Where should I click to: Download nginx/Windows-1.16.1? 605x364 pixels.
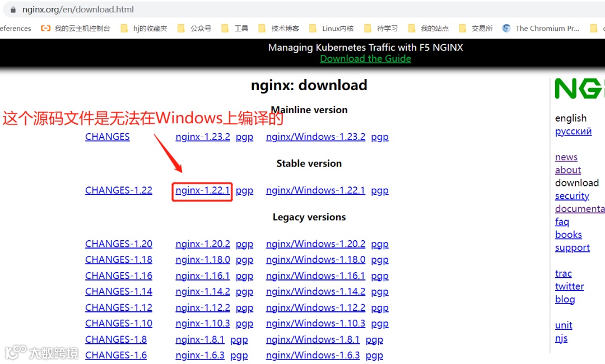coord(315,276)
